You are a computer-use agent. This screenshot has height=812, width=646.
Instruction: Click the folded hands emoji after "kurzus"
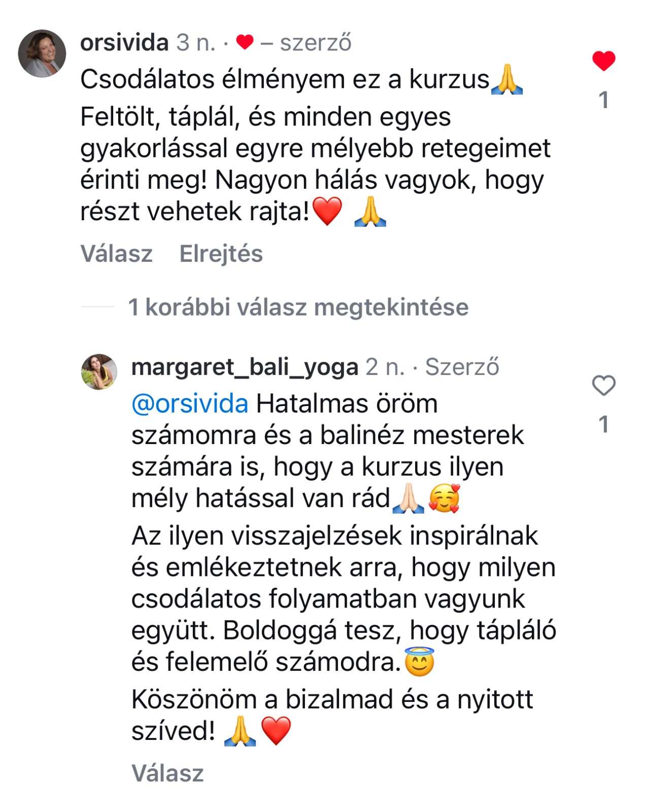pyautogui.click(x=507, y=80)
